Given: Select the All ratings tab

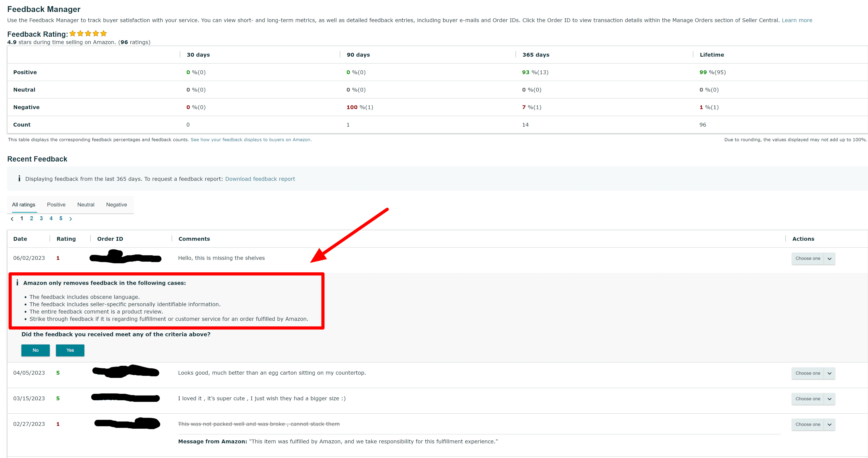Looking at the screenshot, I should click(x=24, y=204).
